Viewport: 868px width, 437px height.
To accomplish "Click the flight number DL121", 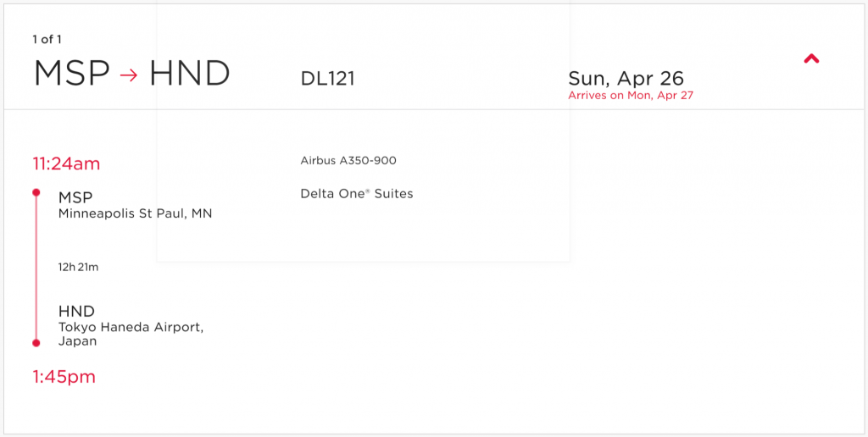I will 327,79.
